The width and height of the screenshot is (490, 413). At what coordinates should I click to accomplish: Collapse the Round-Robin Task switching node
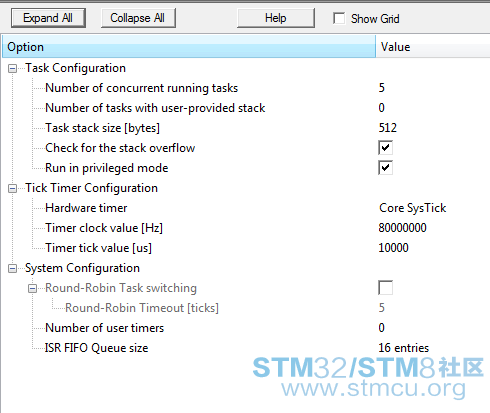[32, 289]
